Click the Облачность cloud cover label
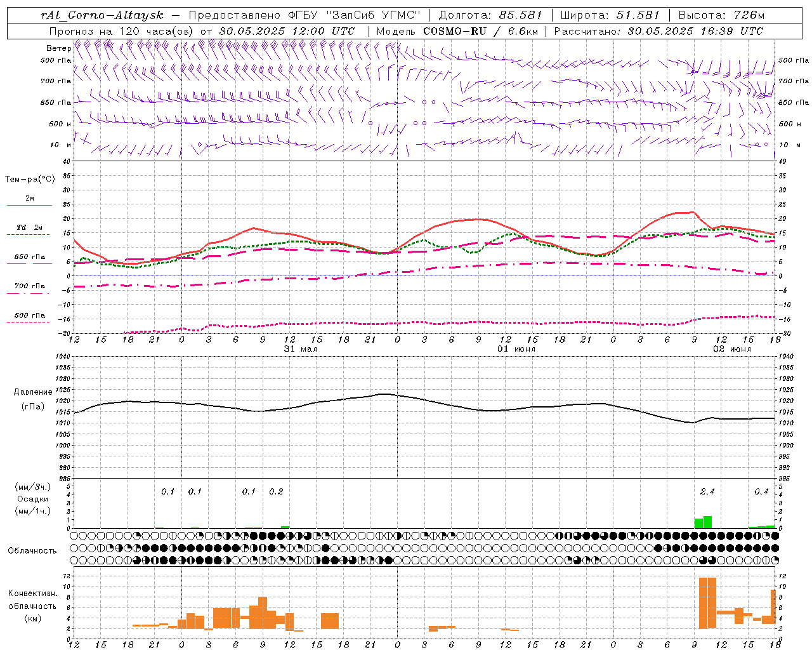Viewport: 812px width, 650px height. (x=32, y=551)
